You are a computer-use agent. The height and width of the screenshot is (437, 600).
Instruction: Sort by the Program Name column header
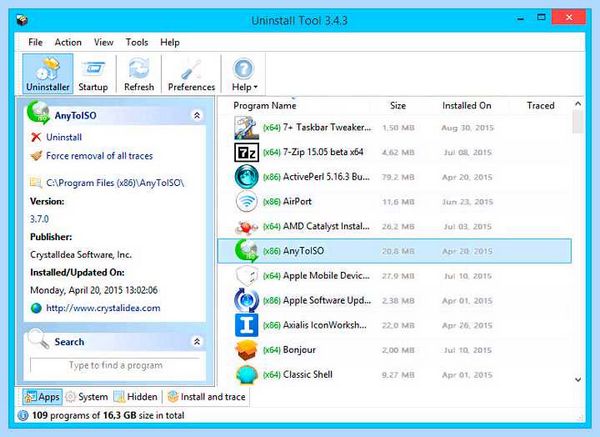265,105
